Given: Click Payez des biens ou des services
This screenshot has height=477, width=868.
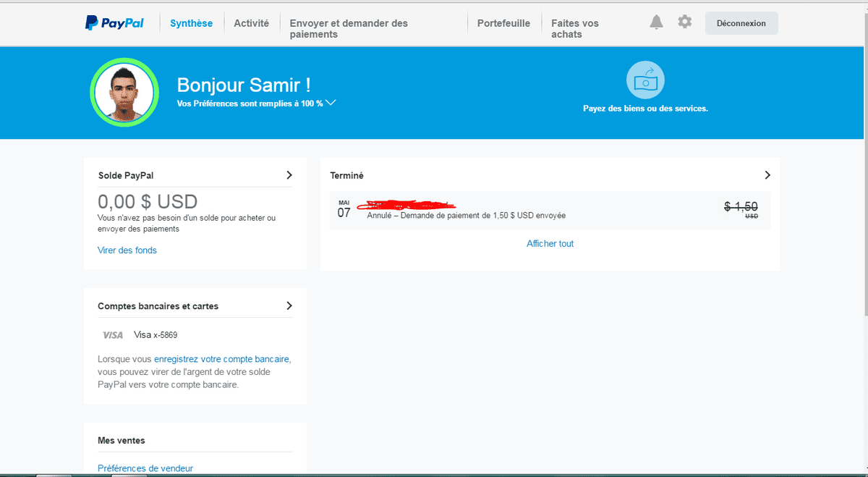Looking at the screenshot, I should 645,109.
